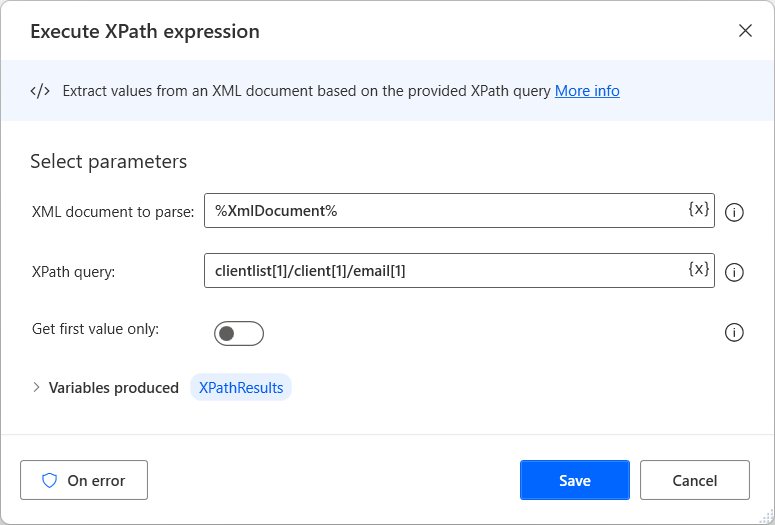Image resolution: width=775 pixels, height=525 pixels.
Task: Click the Cancel button
Action: click(x=694, y=480)
